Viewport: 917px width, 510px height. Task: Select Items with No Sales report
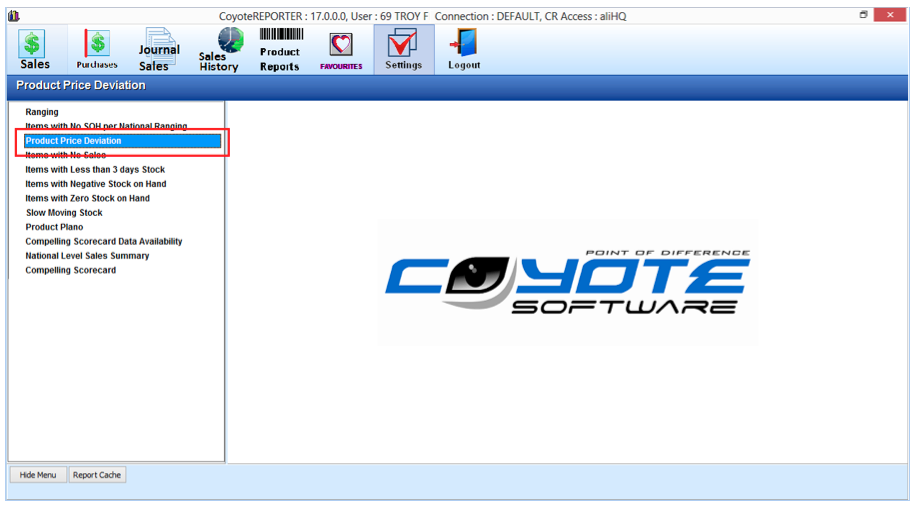pyautogui.click(x=66, y=155)
